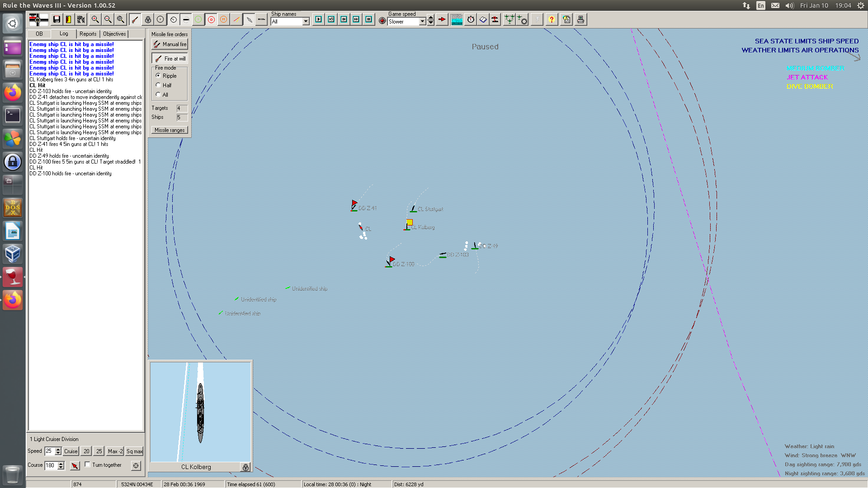
Task: Click the padlock toolbar icon
Action: (148, 19)
